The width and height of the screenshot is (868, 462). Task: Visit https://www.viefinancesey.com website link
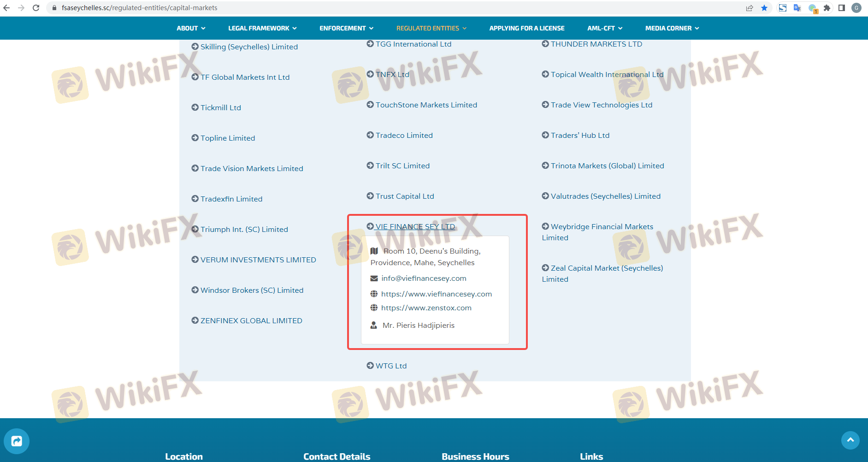(x=437, y=294)
